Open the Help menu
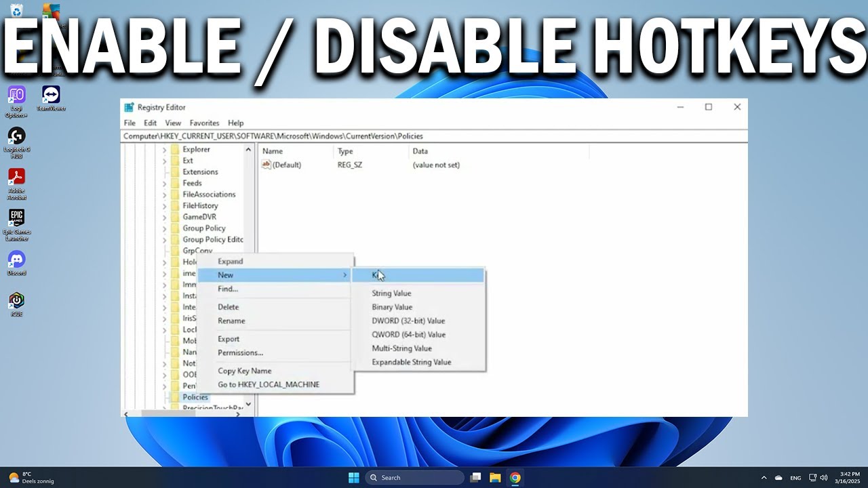The height and width of the screenshot is (488, 868). tap(235, 123)
